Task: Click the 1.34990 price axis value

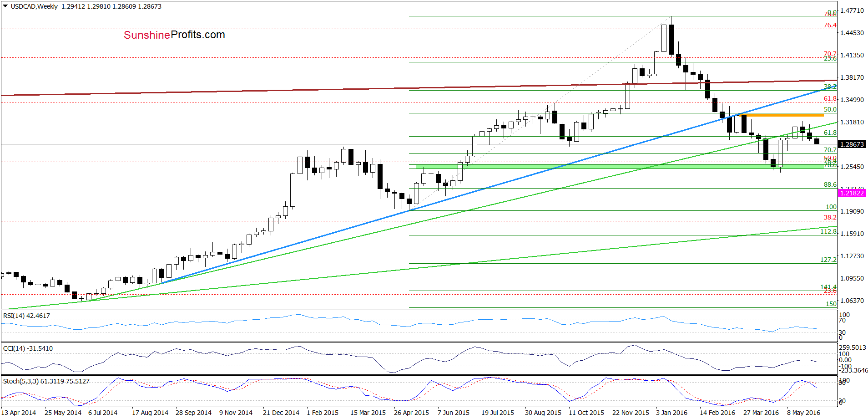Action: [852, 100]
